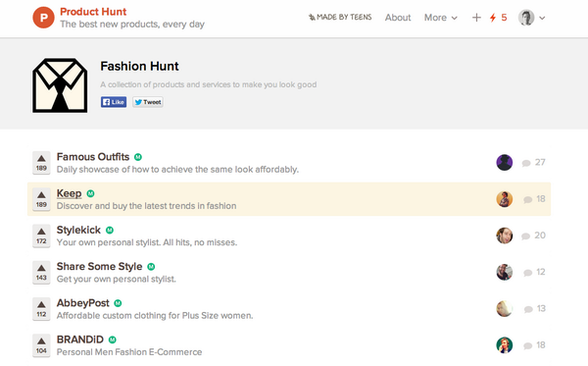The width and height of the screenshot is (588, 366).
Task: Open the lightning bolt notifications
Action: pyautogui.click(x=498, y=18)
